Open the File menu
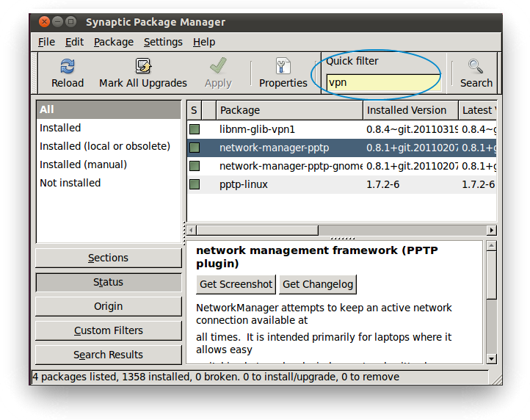The height and width of the screenshot is (420, 530). click(46, 42)
